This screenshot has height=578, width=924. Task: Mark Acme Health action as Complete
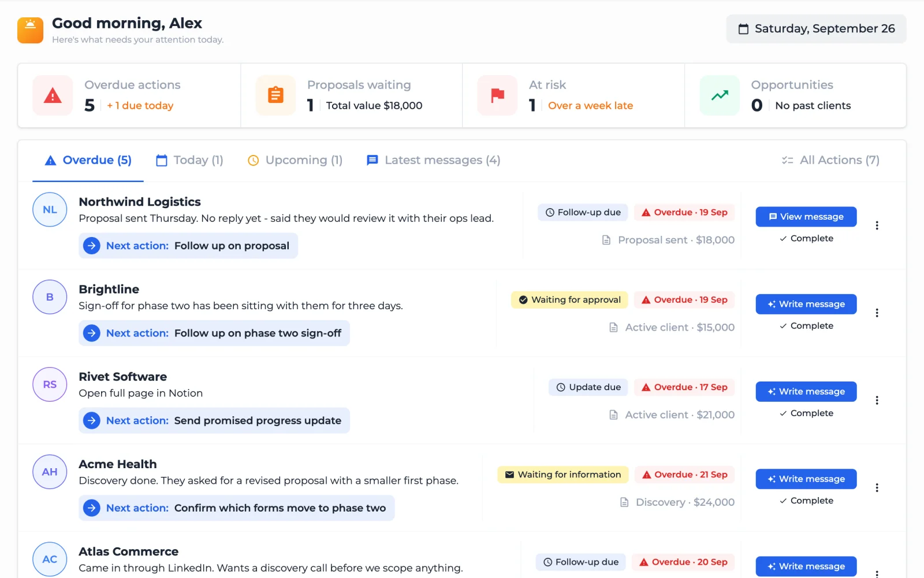click(x=806, y=500)
